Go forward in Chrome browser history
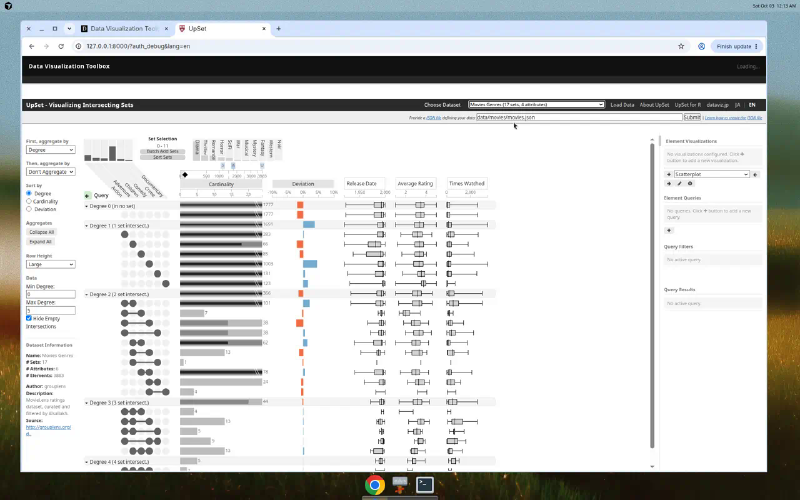The width and height of the screenshot is (800, 500). click(x=46, y=46)
